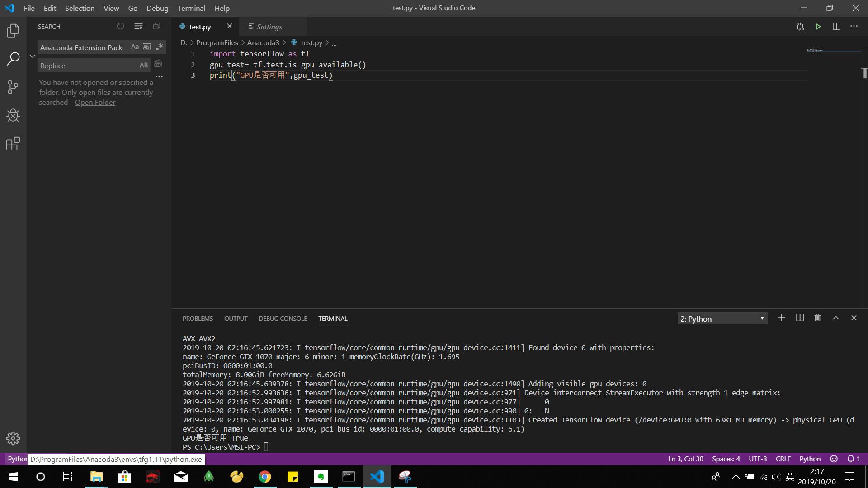Open the View menu
This screenshot has height=488, width=868.
pyautogui.click(x=111, y=8)
